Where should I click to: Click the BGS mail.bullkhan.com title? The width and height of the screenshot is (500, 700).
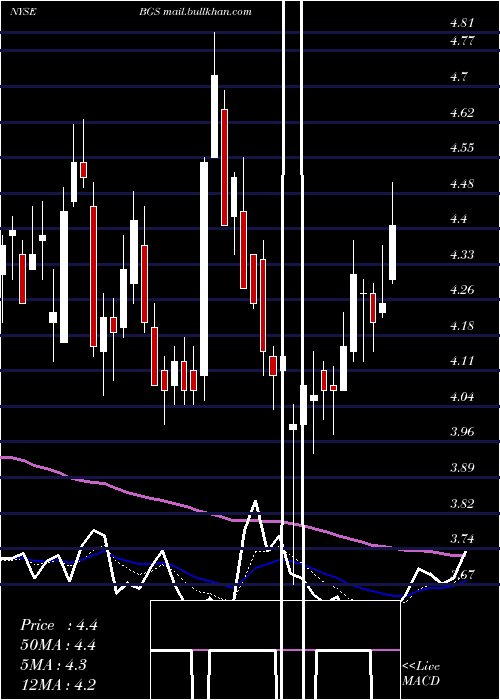tap(195, 12)
